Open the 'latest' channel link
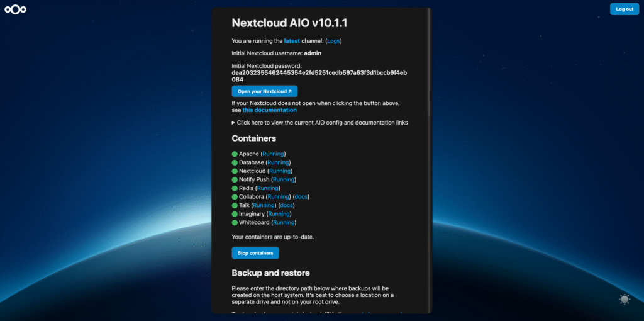The width and height of the screenshot is (644, 321). (292, 41)
